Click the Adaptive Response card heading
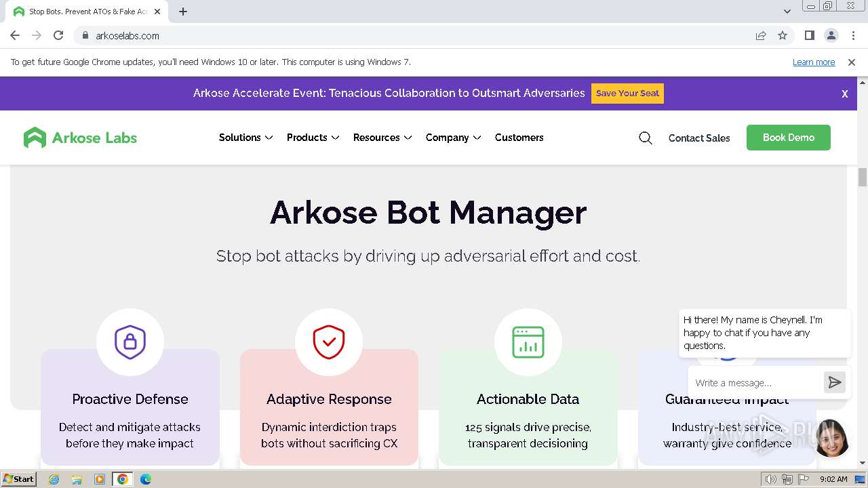Screen dimensions: 868x488 [x=329, y=399]
